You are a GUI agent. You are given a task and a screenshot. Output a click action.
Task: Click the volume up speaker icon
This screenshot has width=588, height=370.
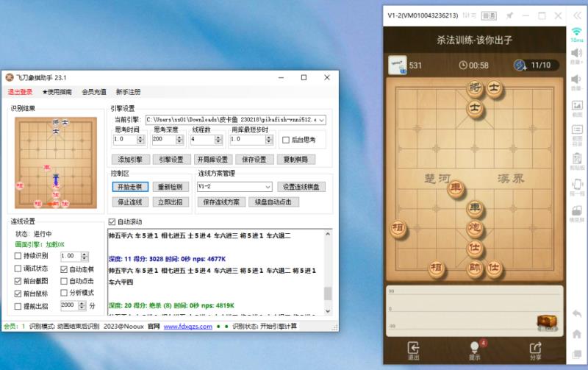(576, 52)
